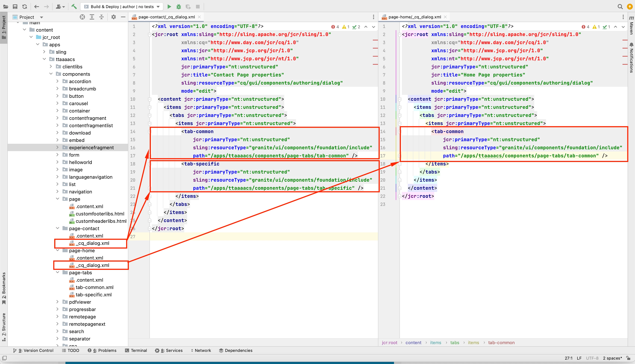Open the Search Everywhere magnifier icon
The image size is (635, 364).
click(620, 6)
